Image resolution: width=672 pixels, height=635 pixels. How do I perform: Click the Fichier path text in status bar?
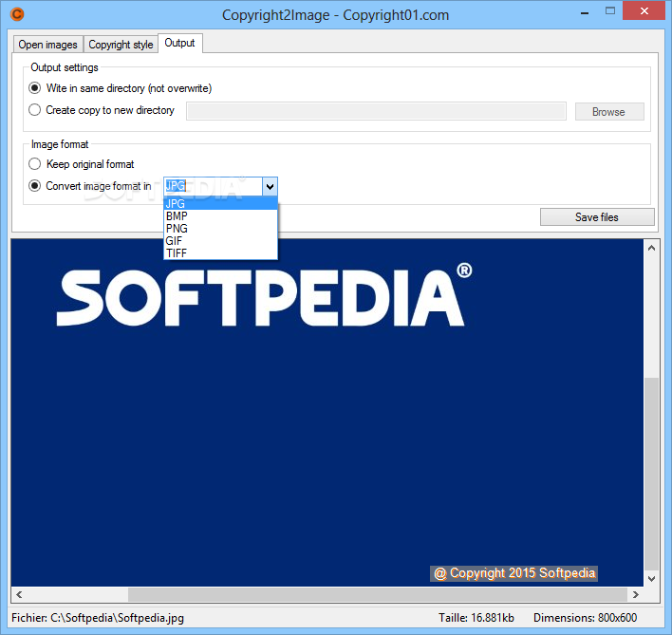(98, 617)
